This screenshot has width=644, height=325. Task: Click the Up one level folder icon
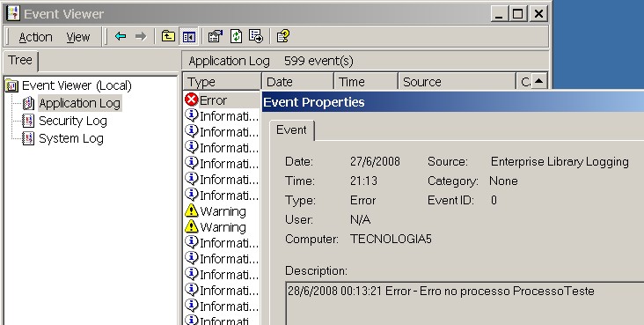(168, 37)
